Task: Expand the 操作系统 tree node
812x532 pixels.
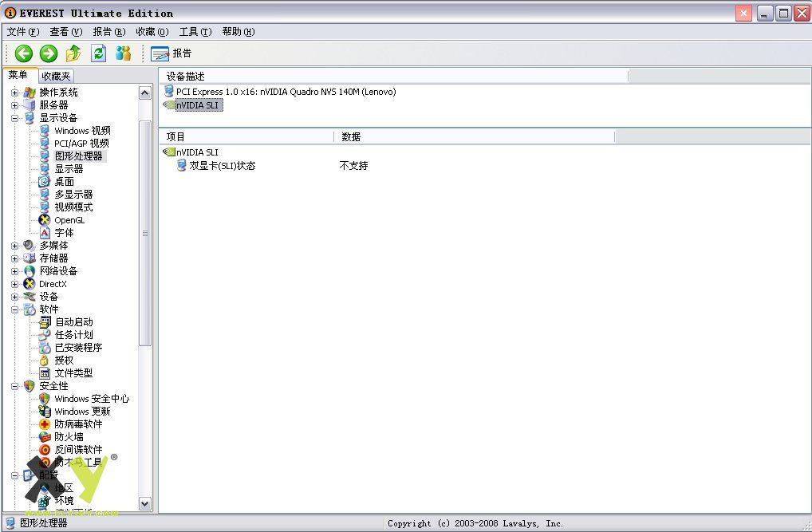Action: coord(14,93)
